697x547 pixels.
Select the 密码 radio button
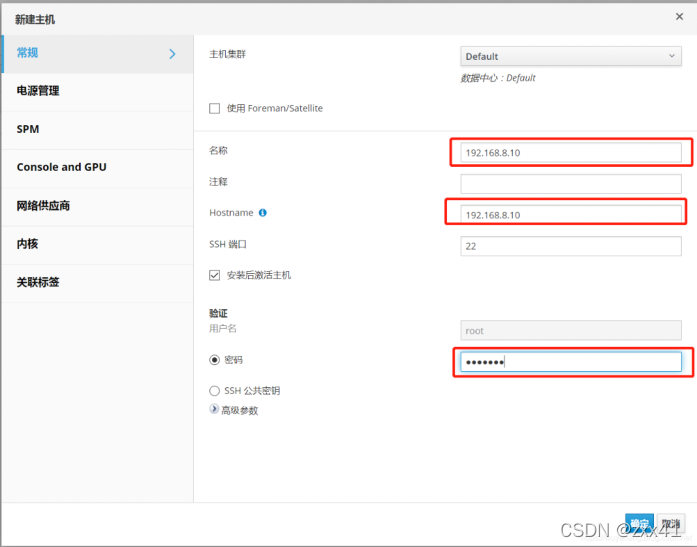point(214,359)
